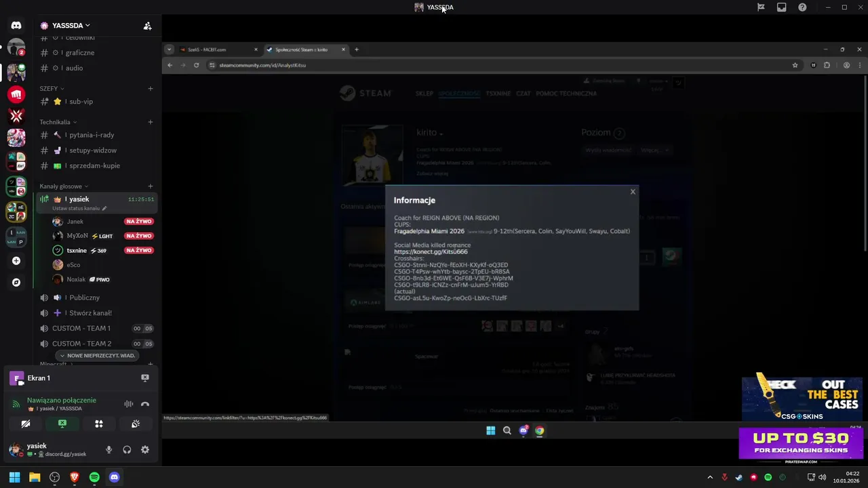
Task: Add a channel to the SZEFY category
Action: (x=151, y=89)
